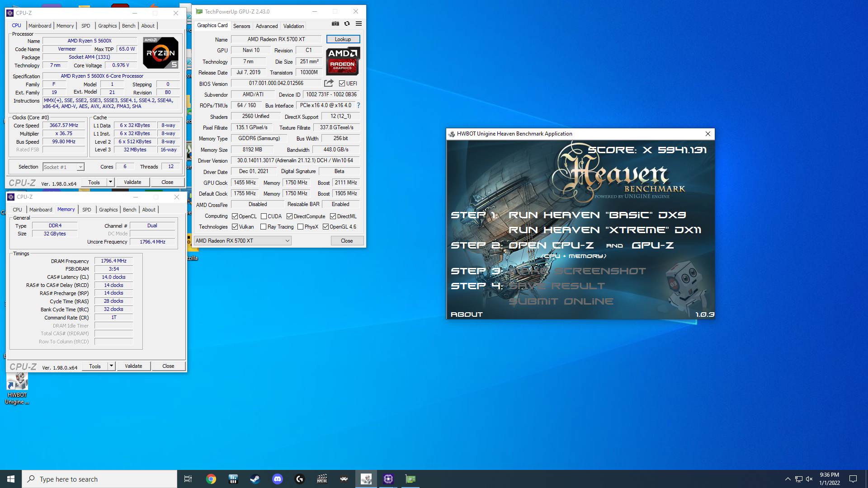Open Windows Start menu
The width and height of the screenshot is (868, 488).
point(11,479)
